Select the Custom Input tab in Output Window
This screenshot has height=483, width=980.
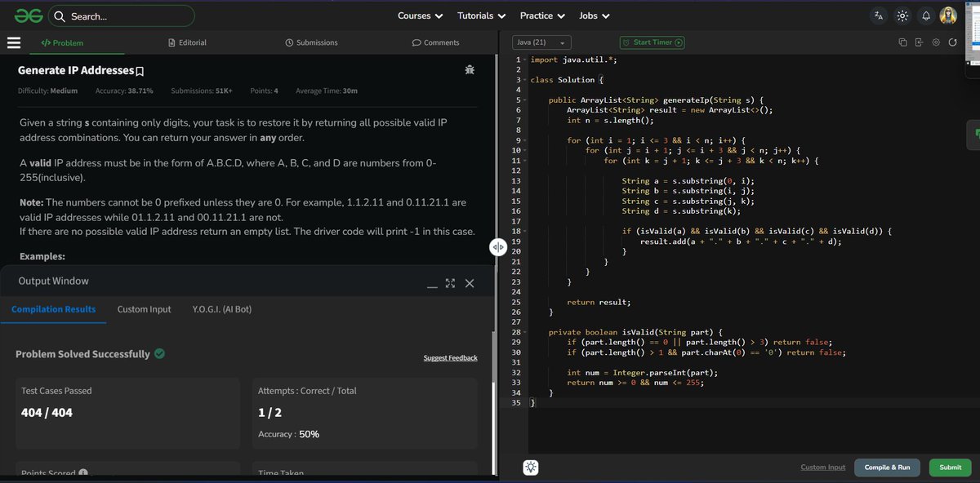tap(145, 309)
